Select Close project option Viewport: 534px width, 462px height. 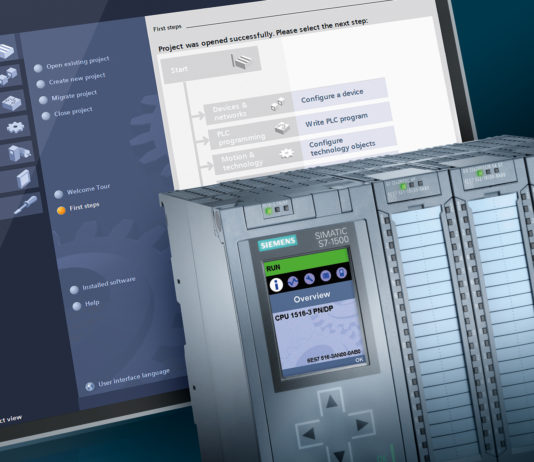coord(67,113)
